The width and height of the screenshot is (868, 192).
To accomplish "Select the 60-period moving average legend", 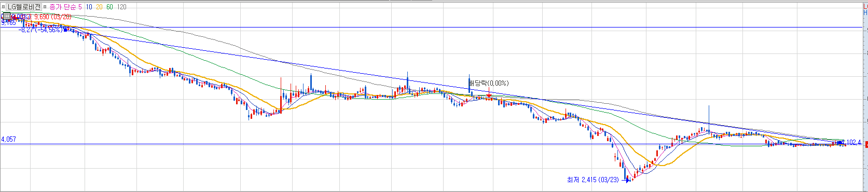I will (109, 7).
